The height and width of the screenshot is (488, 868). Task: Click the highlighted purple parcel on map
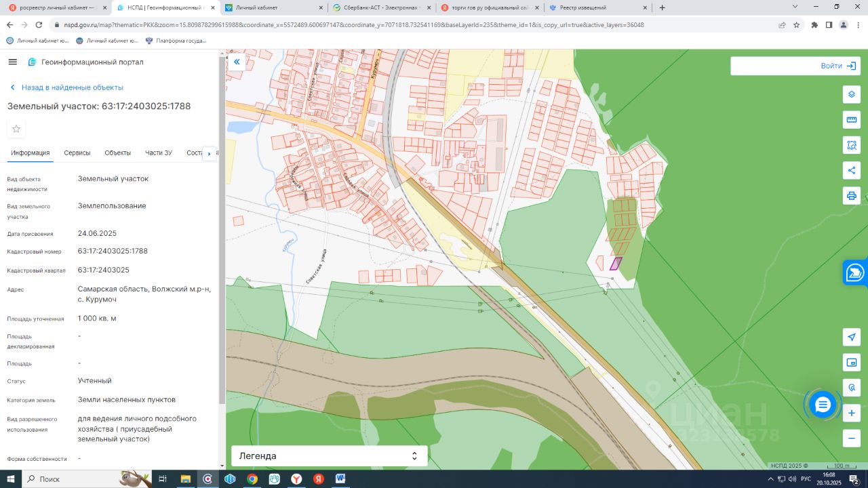click(x=616, y=264)
